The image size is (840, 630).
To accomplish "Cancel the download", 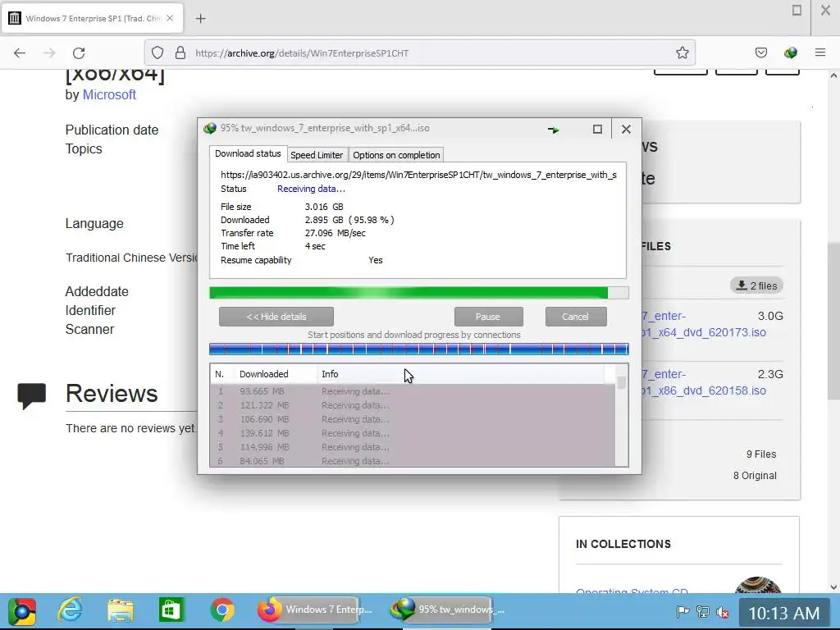I will 575,317.
